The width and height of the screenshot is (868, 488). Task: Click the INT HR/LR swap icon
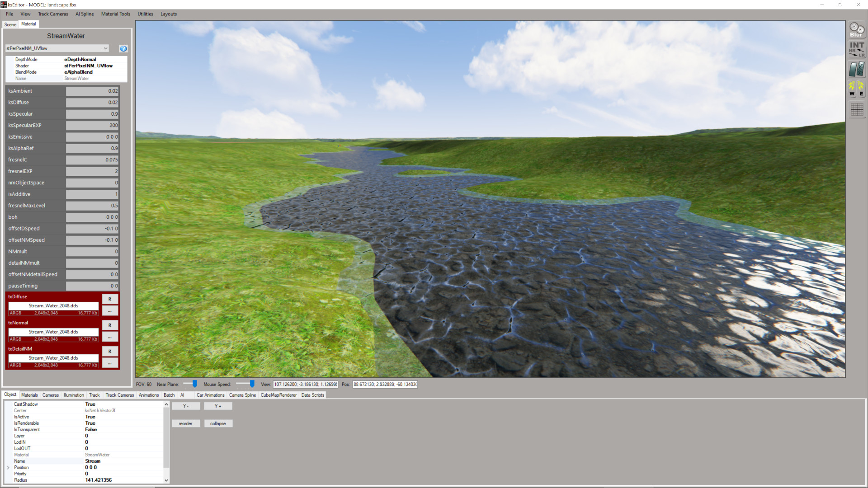pos(856,49)
